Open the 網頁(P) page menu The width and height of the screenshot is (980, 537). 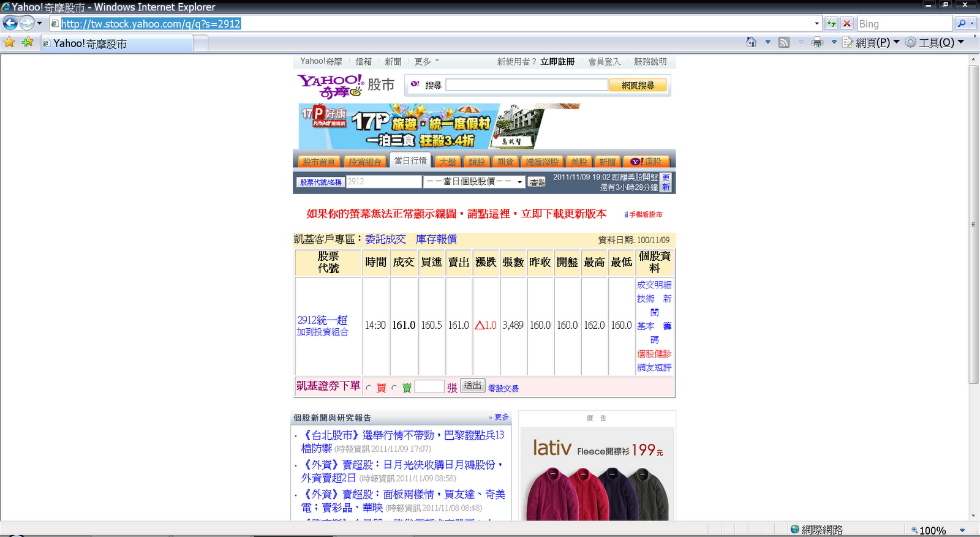coord(871,42)
